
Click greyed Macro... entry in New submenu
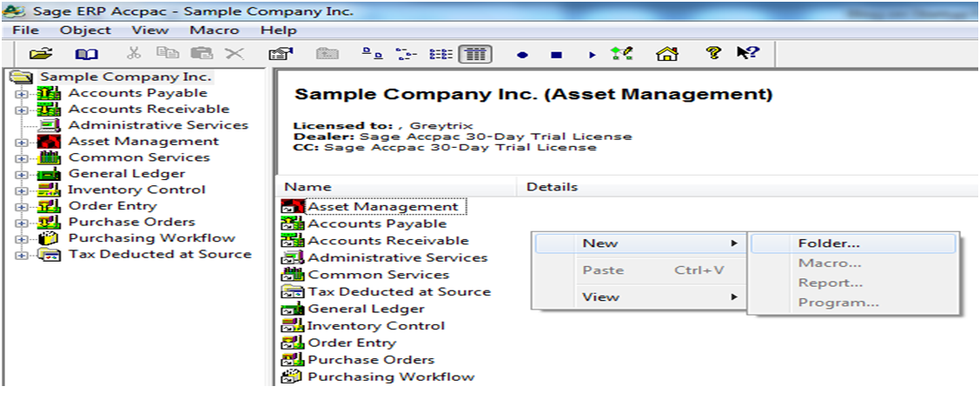click(853, 263)
